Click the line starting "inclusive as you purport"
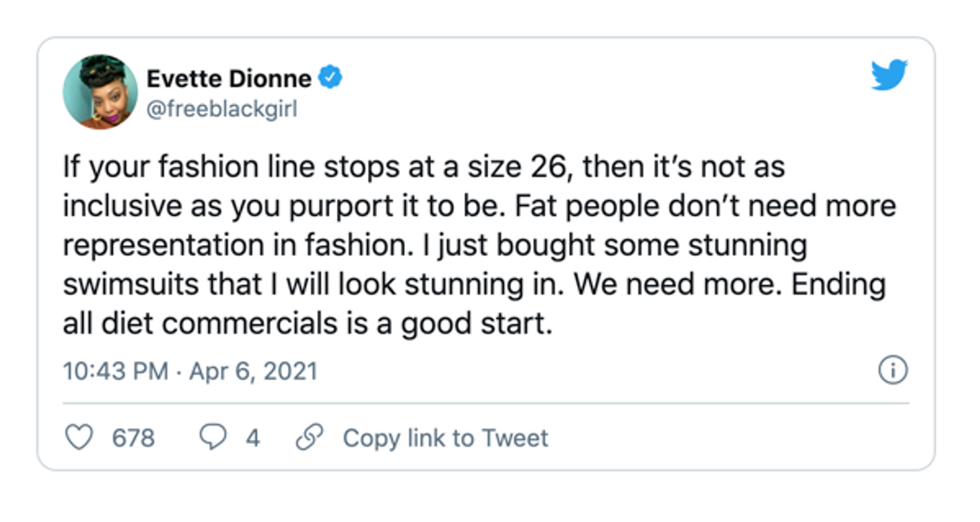 coord(479,206)
